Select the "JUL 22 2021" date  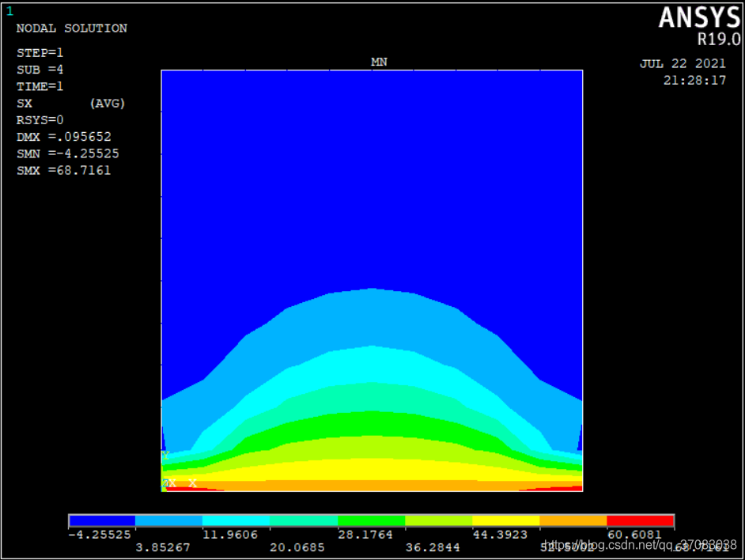coord(683,64)
